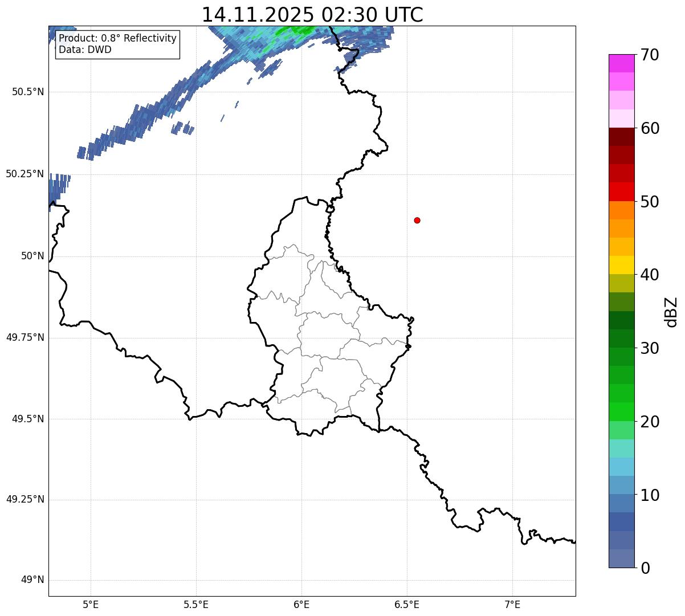Click the red station marker dot
The image size is (685, 616).
click(x=417, y=220)
